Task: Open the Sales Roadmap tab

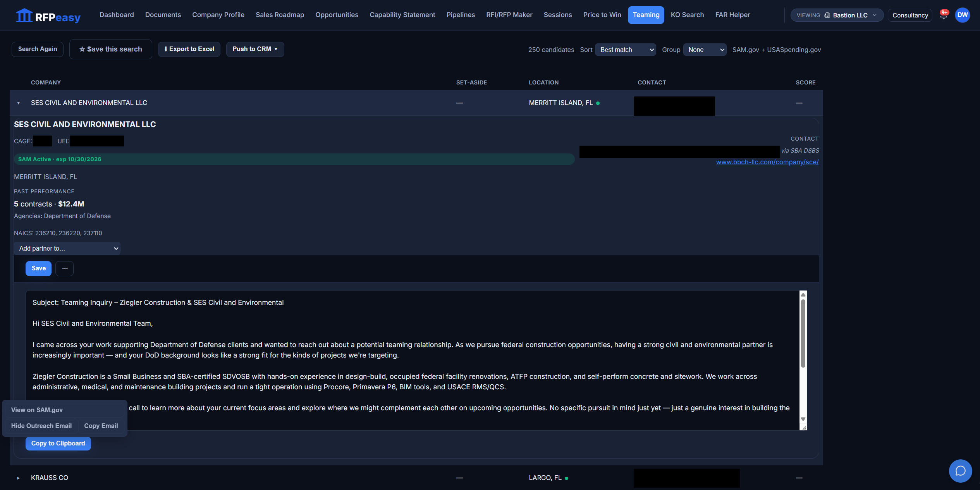Action: [280, 15]
